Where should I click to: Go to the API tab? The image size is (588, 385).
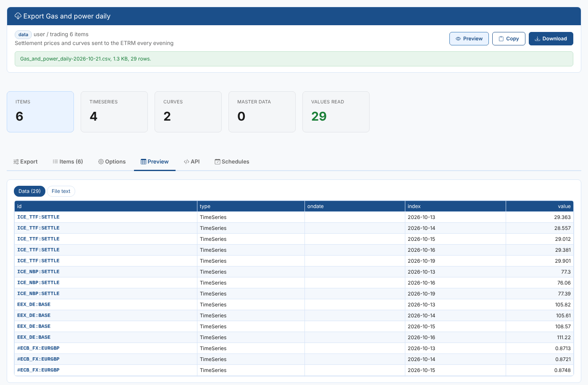tap(192, 162)
